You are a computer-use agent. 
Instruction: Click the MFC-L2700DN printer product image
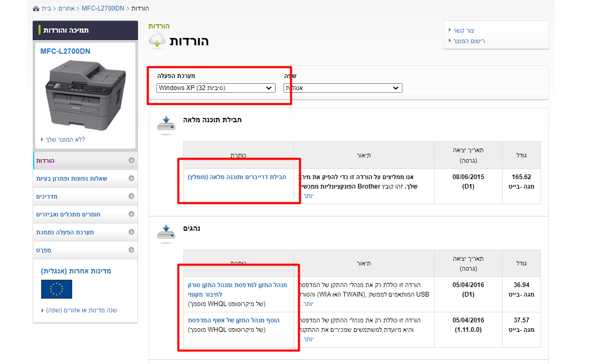point(85,95)
